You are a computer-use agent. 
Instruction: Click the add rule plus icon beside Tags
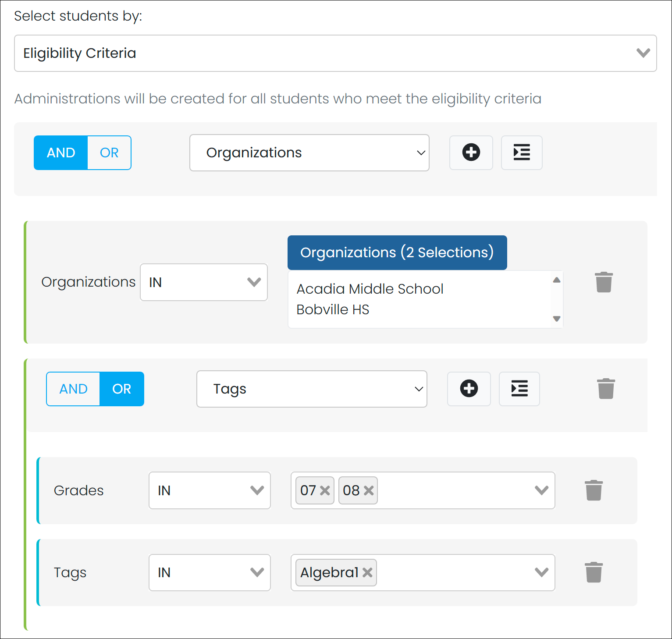pos(469,389)
